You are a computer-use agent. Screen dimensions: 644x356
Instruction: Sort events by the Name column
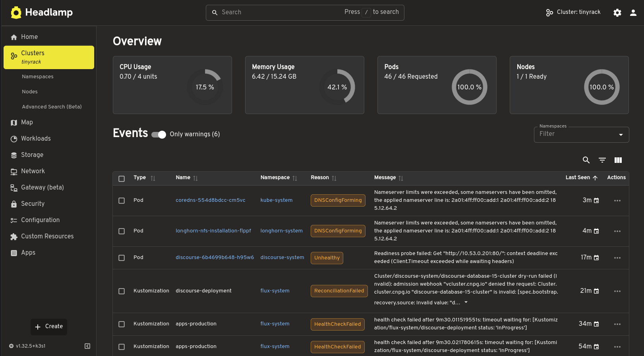(x=195, y=178)
